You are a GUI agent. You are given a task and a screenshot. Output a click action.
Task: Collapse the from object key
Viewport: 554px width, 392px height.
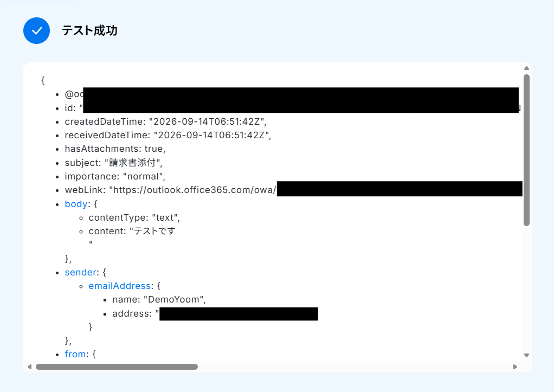pos(75,354)
